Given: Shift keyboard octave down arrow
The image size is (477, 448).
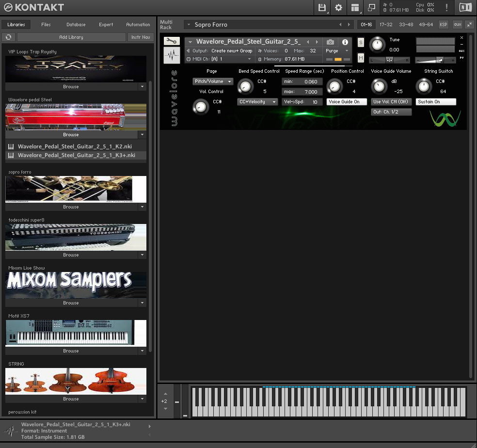Looking at the screenshot, I should tap(165, 409).
